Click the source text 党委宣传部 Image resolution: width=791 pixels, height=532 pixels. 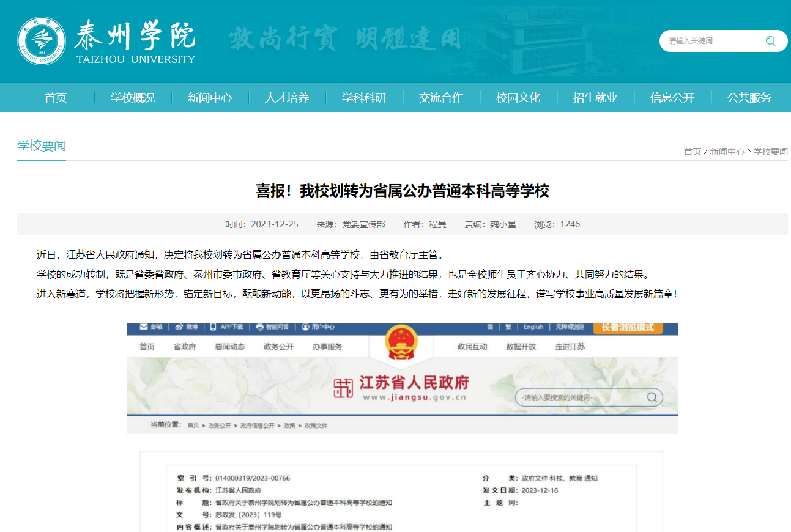(x=363, y=224)
